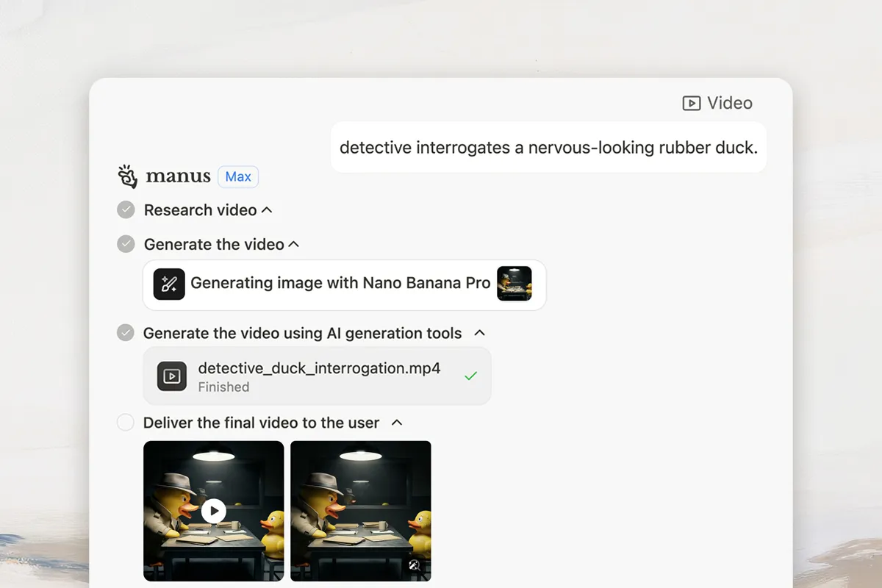Open the detective_duck_interrogation.mp4 file name
The height and width of the screenshot is (588, 882).
(x=319, y=369)
